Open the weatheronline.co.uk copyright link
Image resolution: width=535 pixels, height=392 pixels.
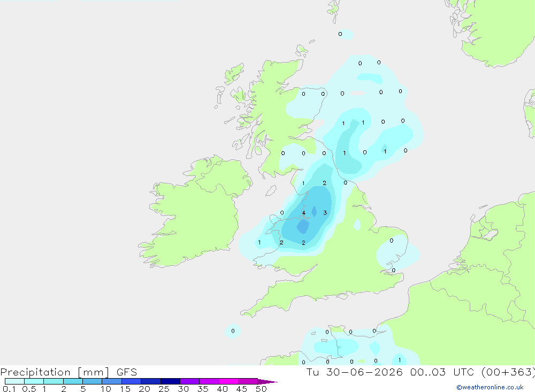490,387
